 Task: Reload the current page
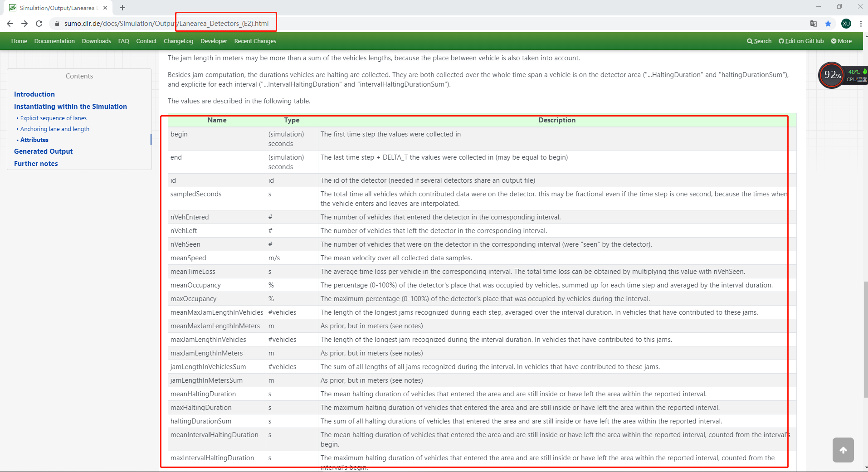pyautogui.click(x=39, y=24)
